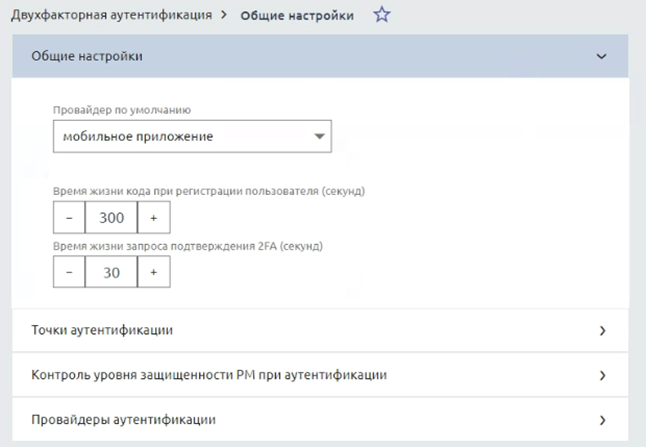Expand the Провайдеры аутентификации section

tap(300, 420)
